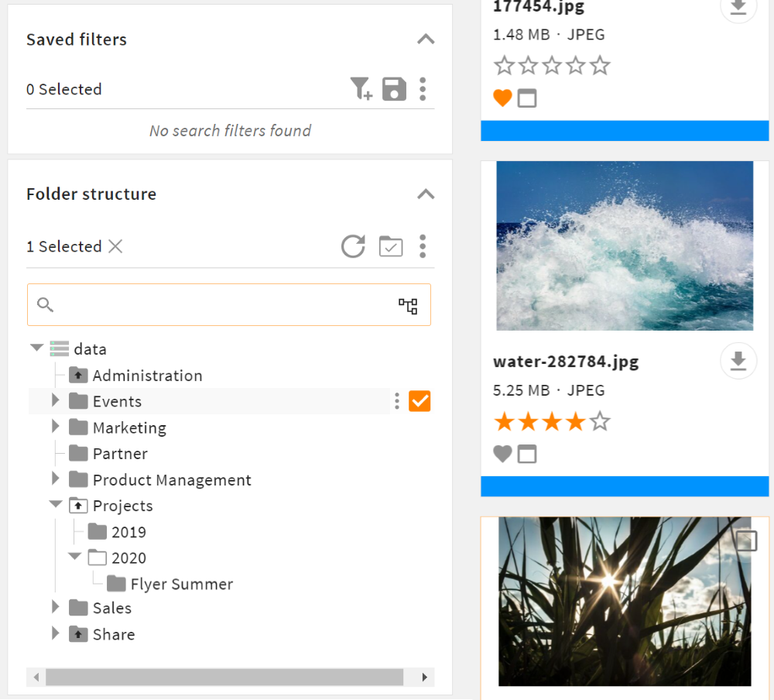Select the Sales folder

click(x=112, y=608)
